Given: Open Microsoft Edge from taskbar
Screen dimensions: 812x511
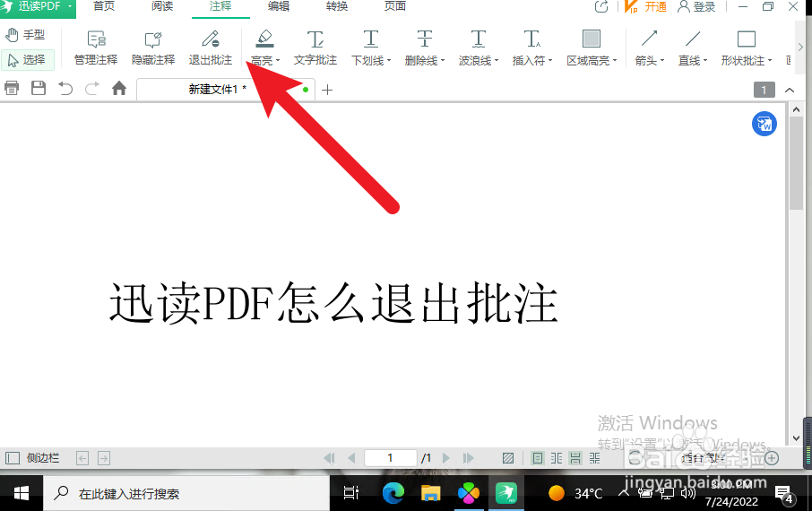Looking at the screenshot, I should (393, 493).
